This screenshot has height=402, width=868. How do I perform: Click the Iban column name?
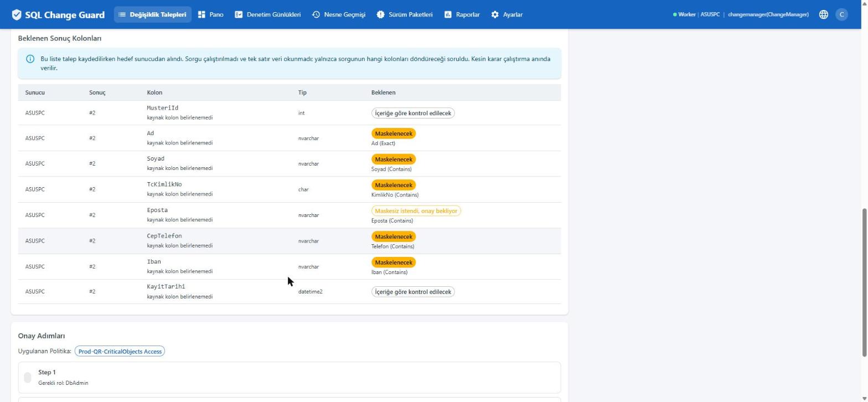[154, 262]
